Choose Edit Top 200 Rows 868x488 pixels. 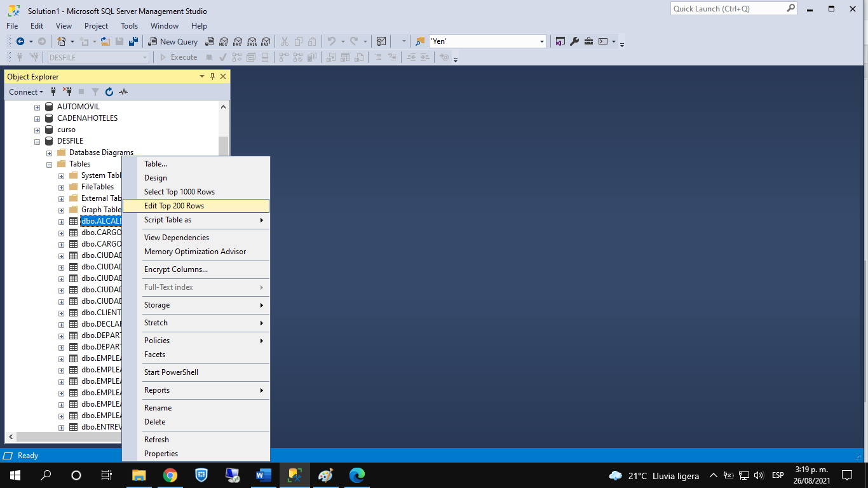click(x=196, y=206)
